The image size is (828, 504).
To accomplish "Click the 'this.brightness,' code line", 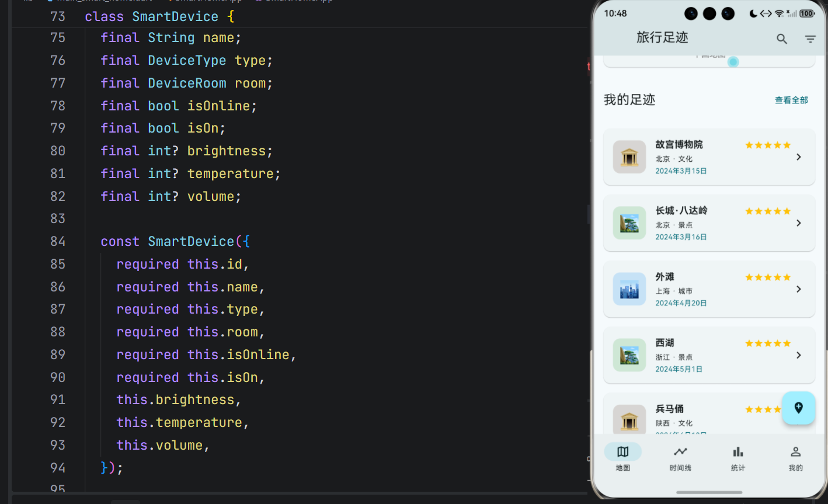I will point(179,399).
